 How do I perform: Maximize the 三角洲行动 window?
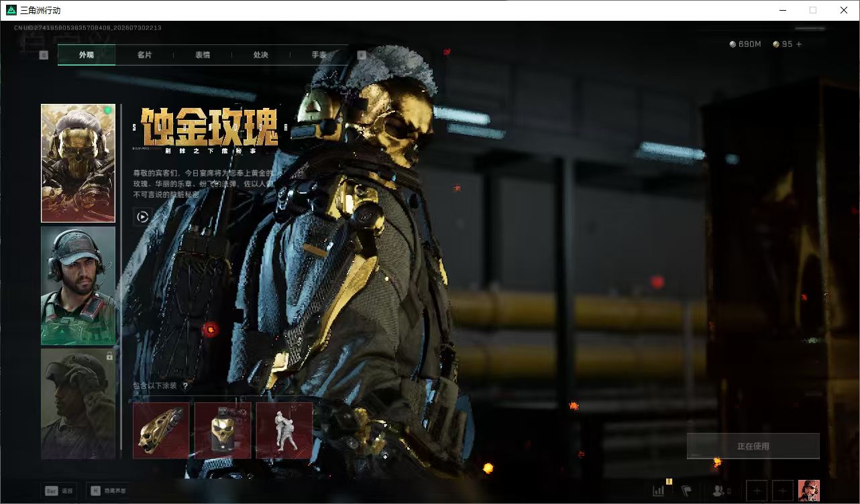[813, 10]
